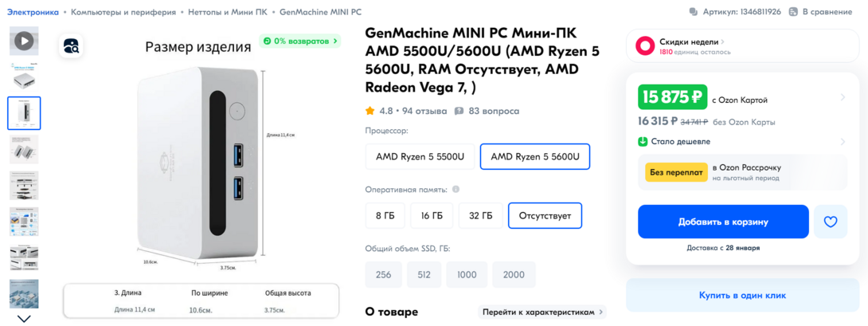Image resolution: width=868 pixels, height=326 pixels.
Task: Copy the article number via speech-bubble icon
Action: click(x=694, y=12)
